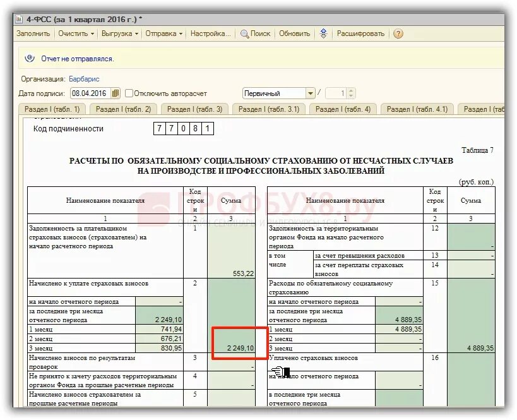Select the 676,21 second month cell
This screenshot has width=517, height=420.
point(159,339)
